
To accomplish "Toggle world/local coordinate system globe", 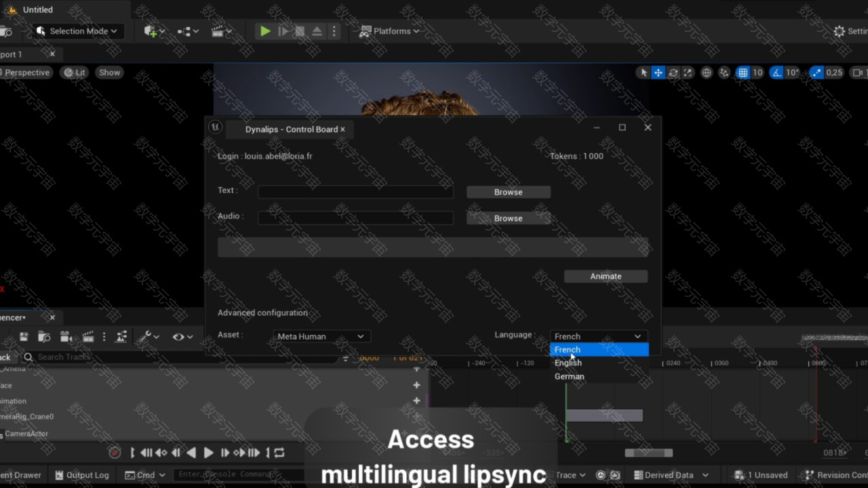I will pyautogui.click(x=707, y=73).
